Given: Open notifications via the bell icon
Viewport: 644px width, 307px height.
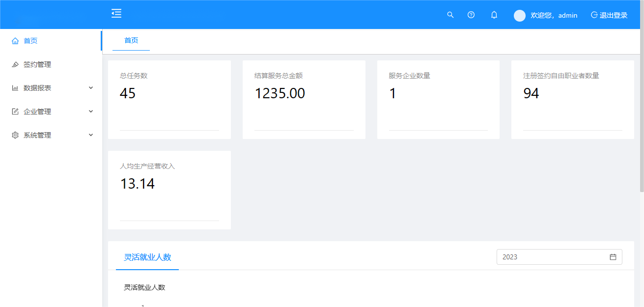Looking at the screenshot, I should pos(494,15).
